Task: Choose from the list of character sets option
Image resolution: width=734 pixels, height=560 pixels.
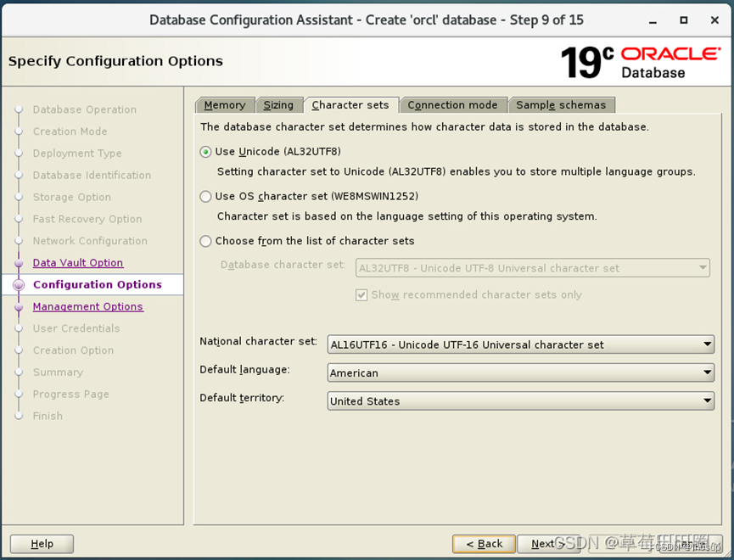Action: point(205,241)
